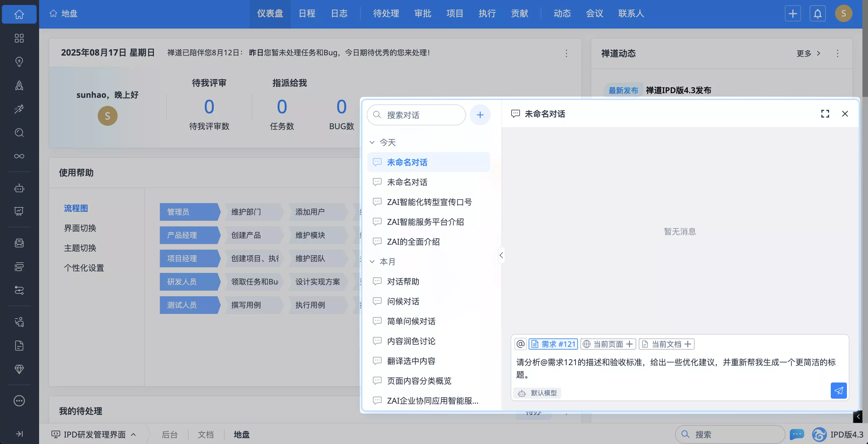Select the 默认模型 model button
The height and width of the screenshot is (444, 868).
(537, 393)
